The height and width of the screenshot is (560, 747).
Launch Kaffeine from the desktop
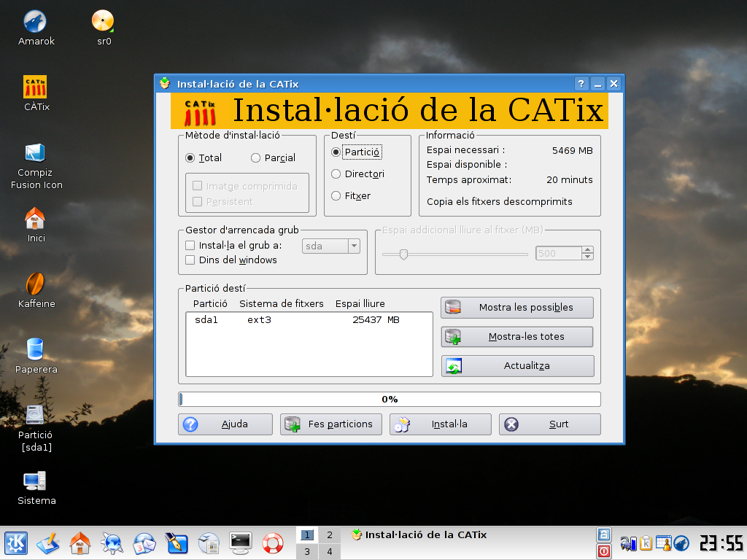[36, 290]
